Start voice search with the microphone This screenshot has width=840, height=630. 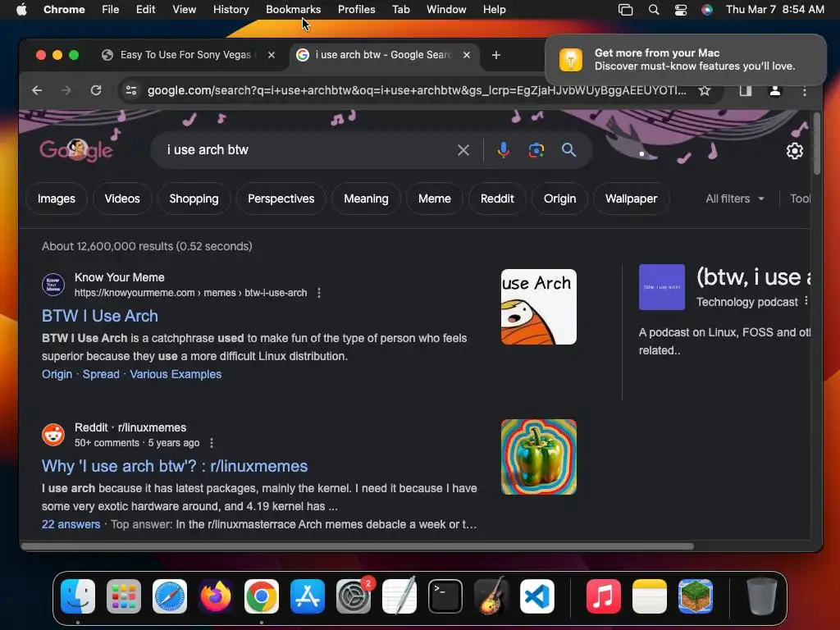pos(503,150)
